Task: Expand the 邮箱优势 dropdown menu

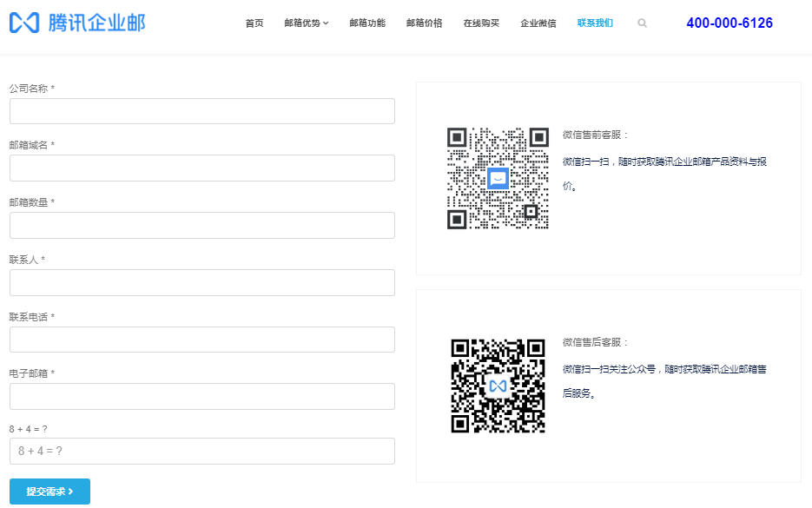Action: (x=306, y=23)
